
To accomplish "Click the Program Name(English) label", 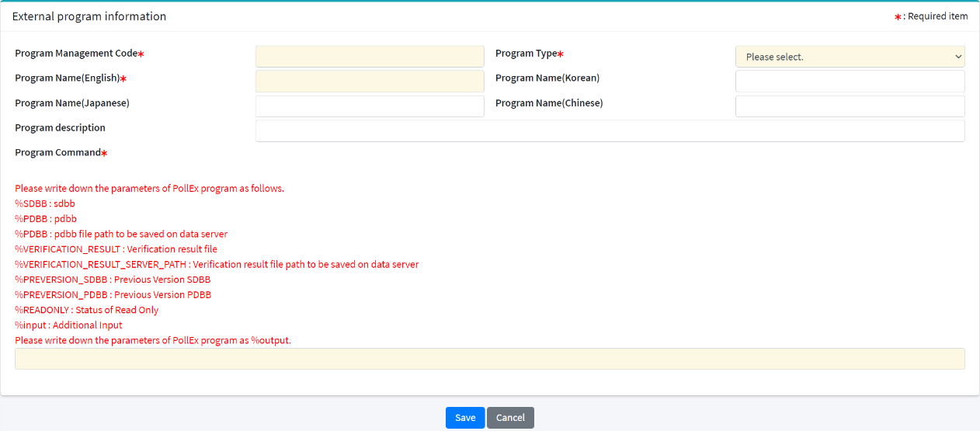I will pos(68,78).
